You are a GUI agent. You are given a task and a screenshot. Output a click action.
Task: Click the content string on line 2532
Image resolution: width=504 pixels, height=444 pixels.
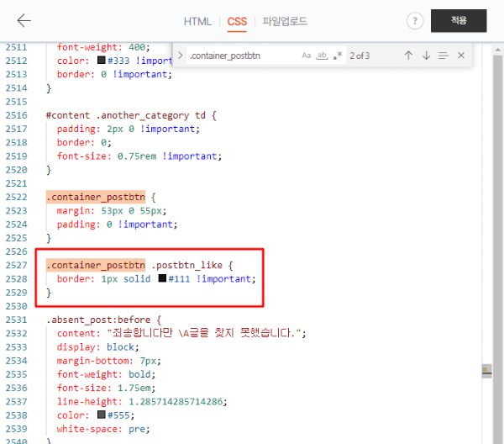(206, 333)
